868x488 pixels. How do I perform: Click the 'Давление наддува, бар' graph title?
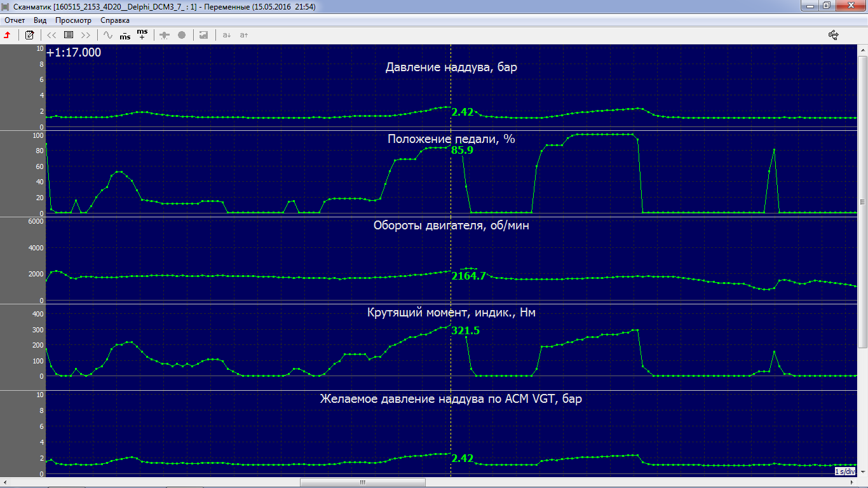[x=451, y=67]
